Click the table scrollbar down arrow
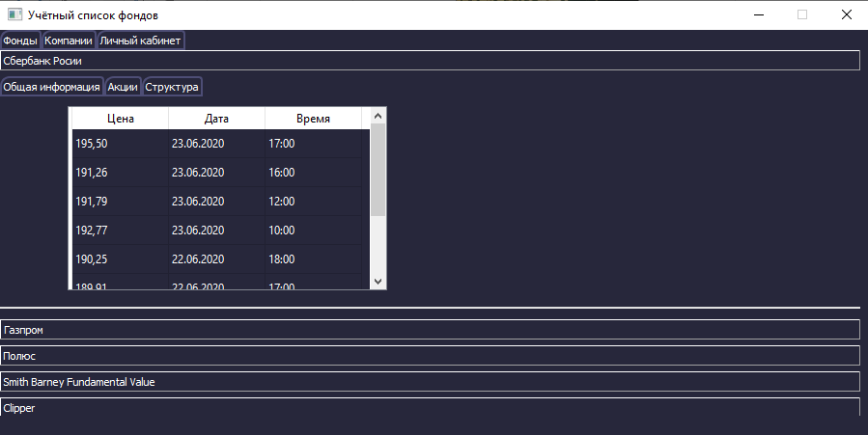The image size is (868, 435). click(x=378, y=282)
